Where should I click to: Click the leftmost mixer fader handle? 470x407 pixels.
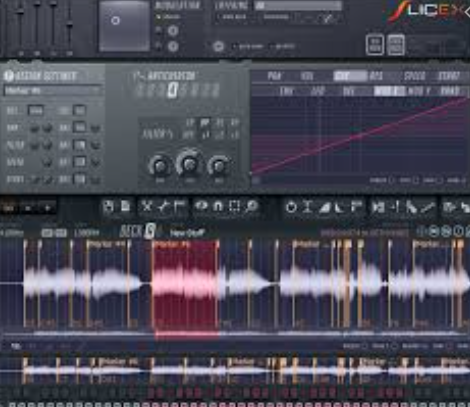point(20,11)
